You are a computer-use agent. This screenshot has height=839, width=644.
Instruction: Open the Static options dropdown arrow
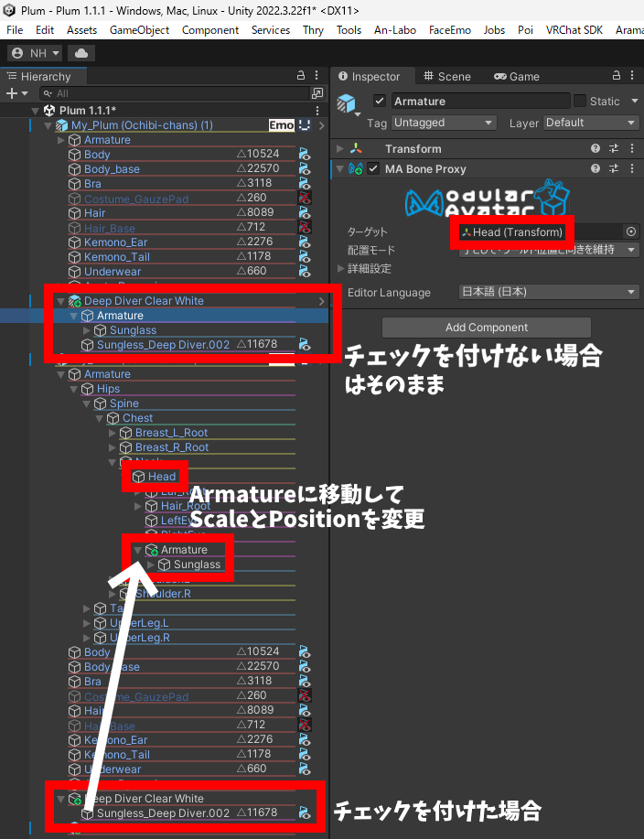pyautogui.click(x=634, y=101)
